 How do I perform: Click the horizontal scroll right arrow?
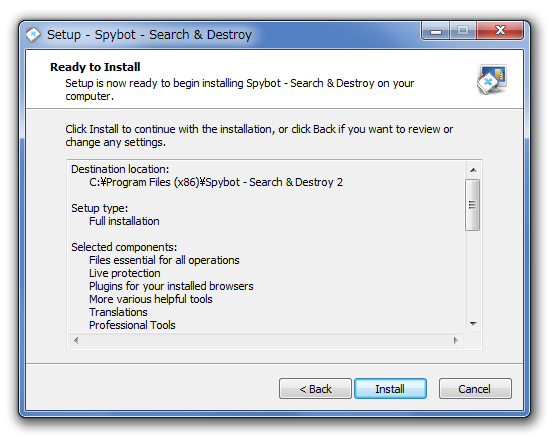pos(456,340)
